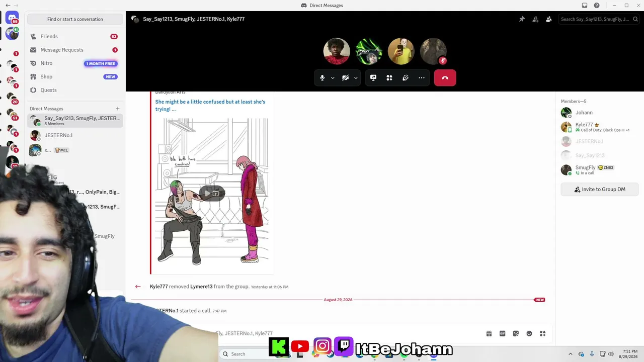This screenshot has width=644, height=362.
Task: Open the Help question mark icon
Action: coord(597,6)
